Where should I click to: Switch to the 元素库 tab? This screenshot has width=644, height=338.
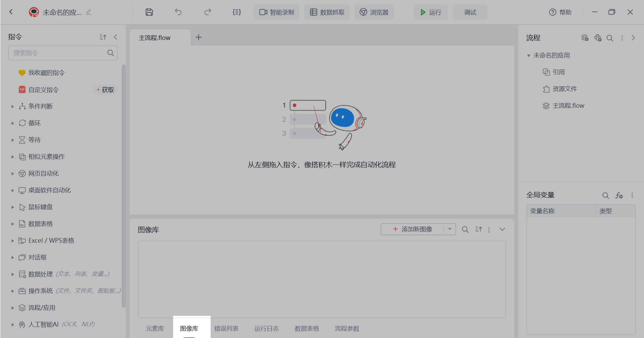tap(155, 329)
